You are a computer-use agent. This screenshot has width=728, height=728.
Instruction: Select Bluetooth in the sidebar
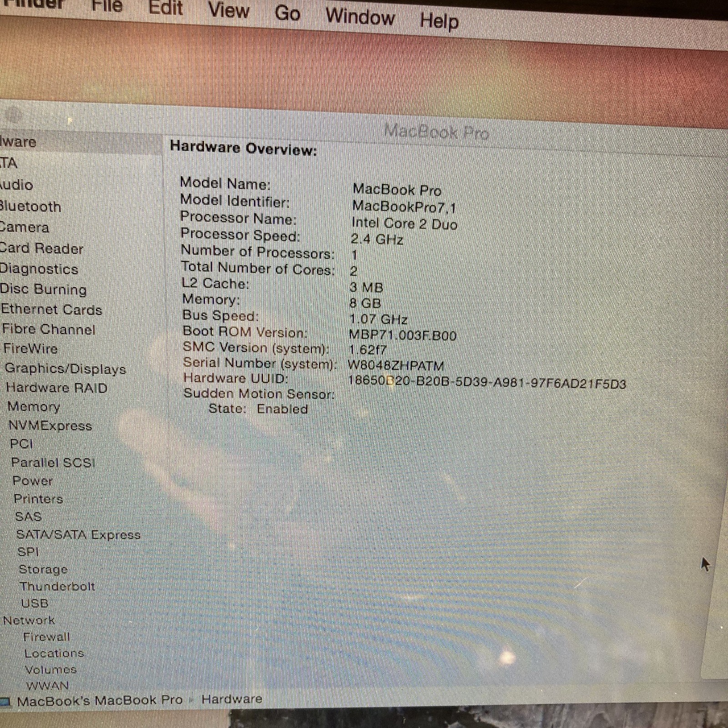pyautogui.click(x=30, y=207)
